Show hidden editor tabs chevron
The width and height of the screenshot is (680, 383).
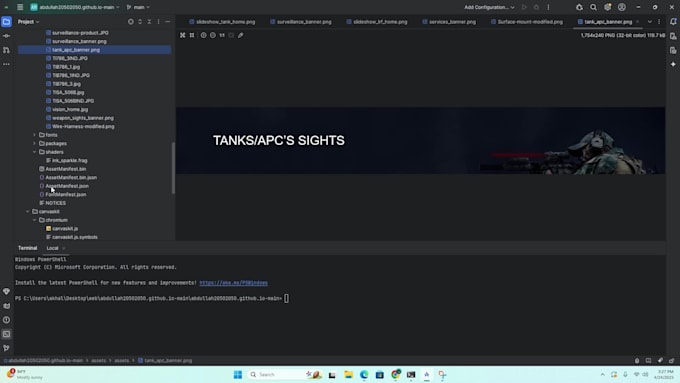pyautogui.click(x=650, y=22)
